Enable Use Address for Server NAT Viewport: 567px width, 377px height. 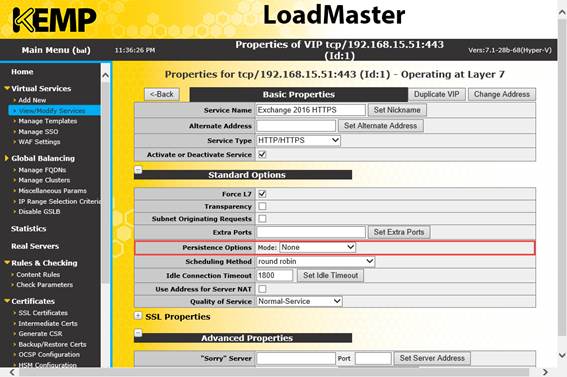click(262, 289)
